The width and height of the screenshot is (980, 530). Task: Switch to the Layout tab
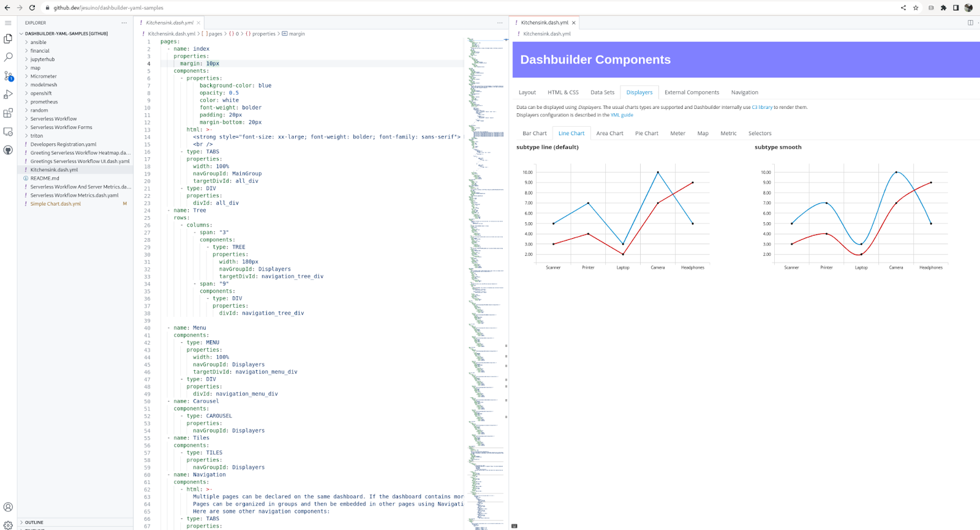tap(527, 92)
